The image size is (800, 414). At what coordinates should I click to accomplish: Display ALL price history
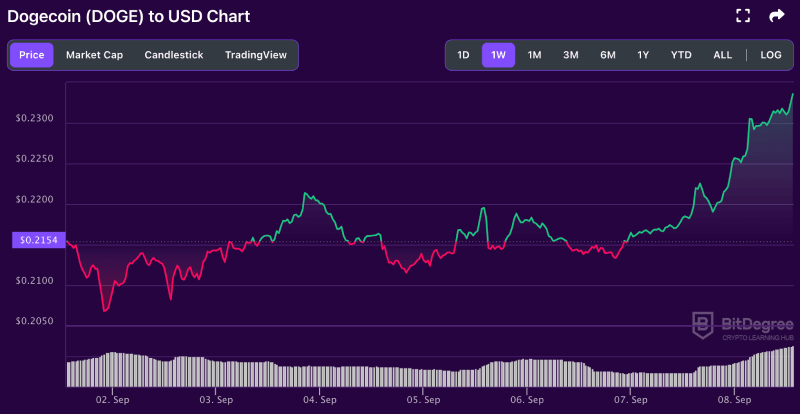pyautogui.click(x=722, y=55)
